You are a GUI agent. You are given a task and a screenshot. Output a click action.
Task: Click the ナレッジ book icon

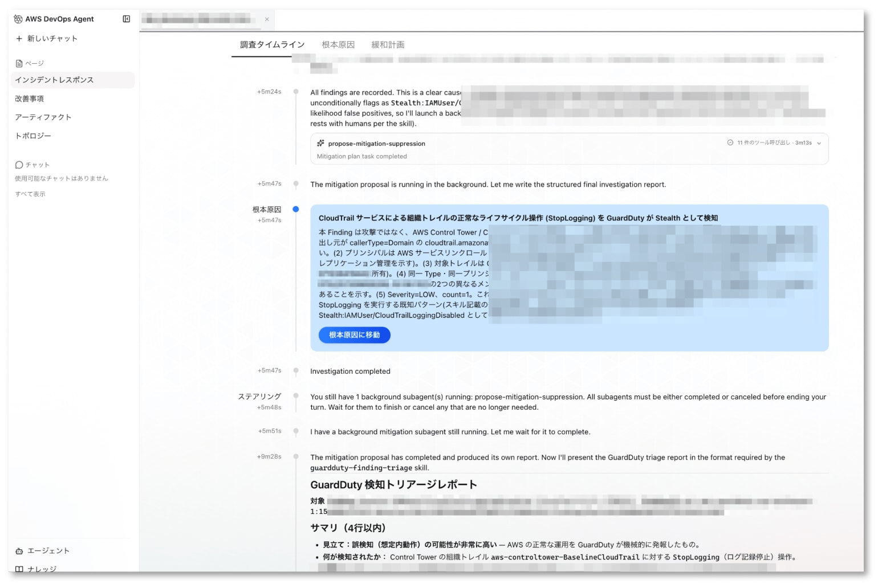pyautogui.click(x=19, y=569)
